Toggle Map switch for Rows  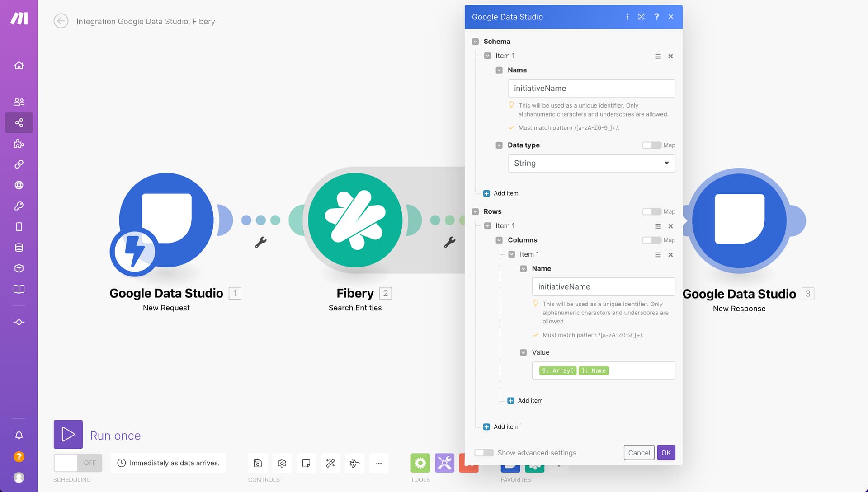click(x=651, y=211)
